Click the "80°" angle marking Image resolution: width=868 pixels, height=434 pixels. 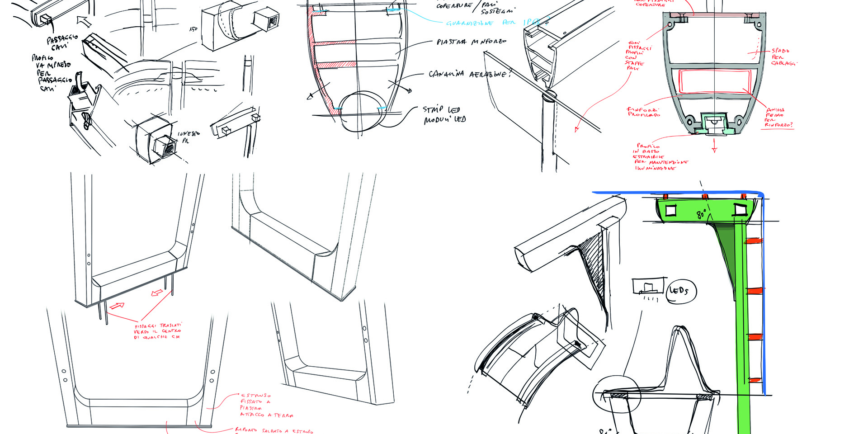click(x=701, y=214)
